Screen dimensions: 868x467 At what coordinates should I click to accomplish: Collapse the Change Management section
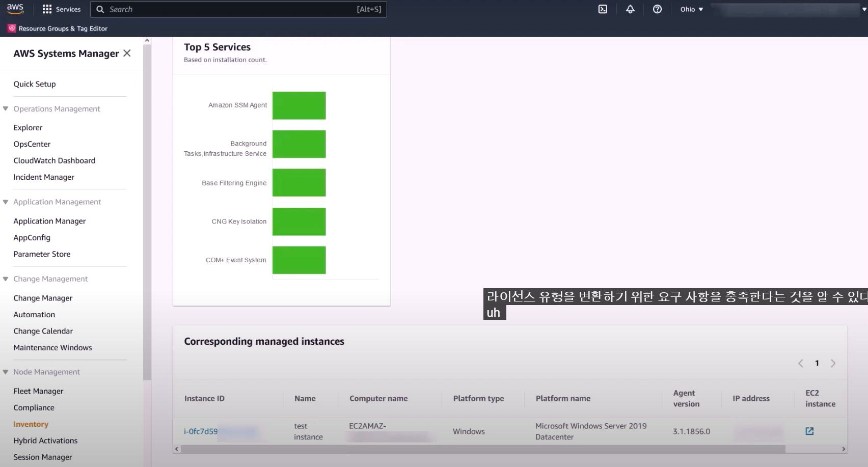pyautogui.click(x=6, y=279)
